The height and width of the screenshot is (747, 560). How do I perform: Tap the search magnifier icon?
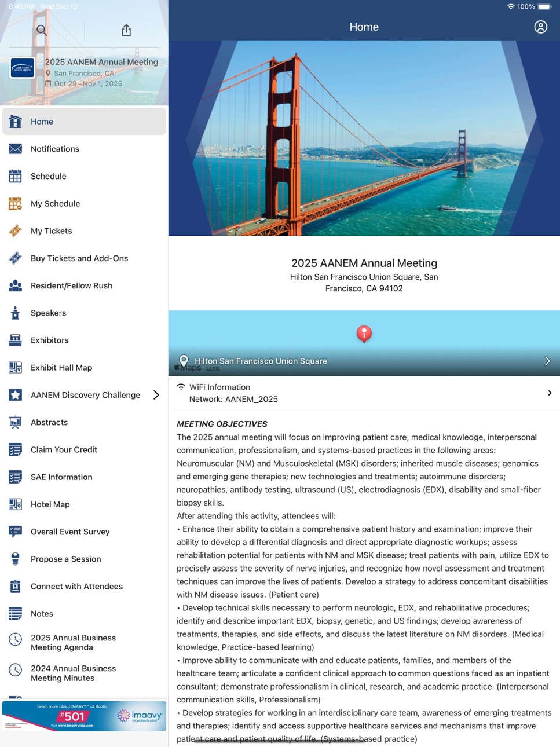point(42,30)
